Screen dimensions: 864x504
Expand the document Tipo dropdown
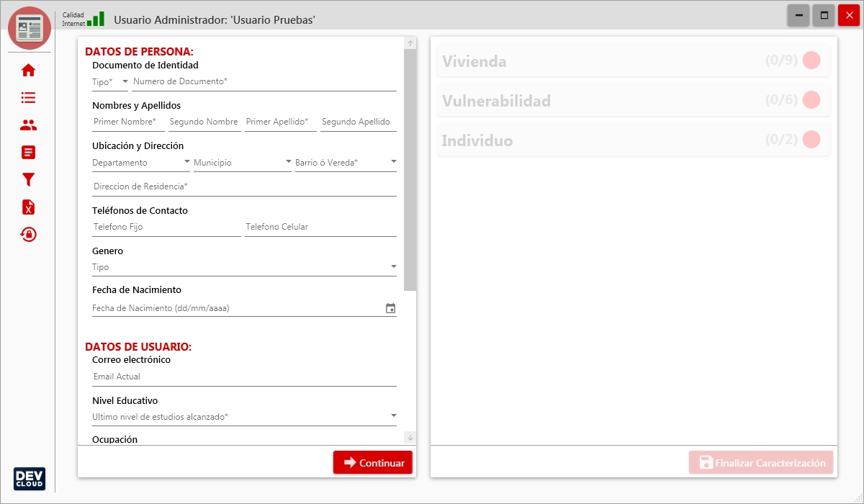tap(110, 82)
